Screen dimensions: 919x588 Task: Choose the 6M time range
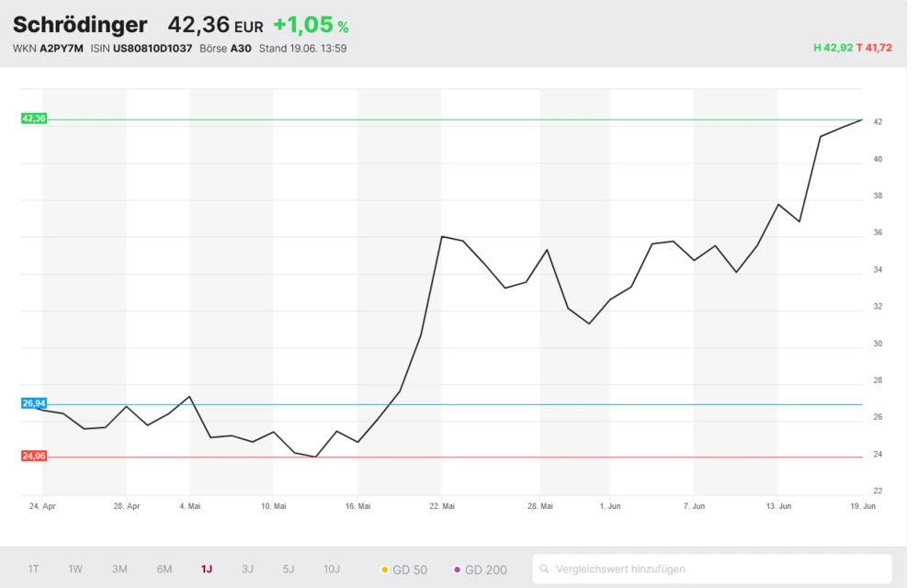tap(165, 570)
